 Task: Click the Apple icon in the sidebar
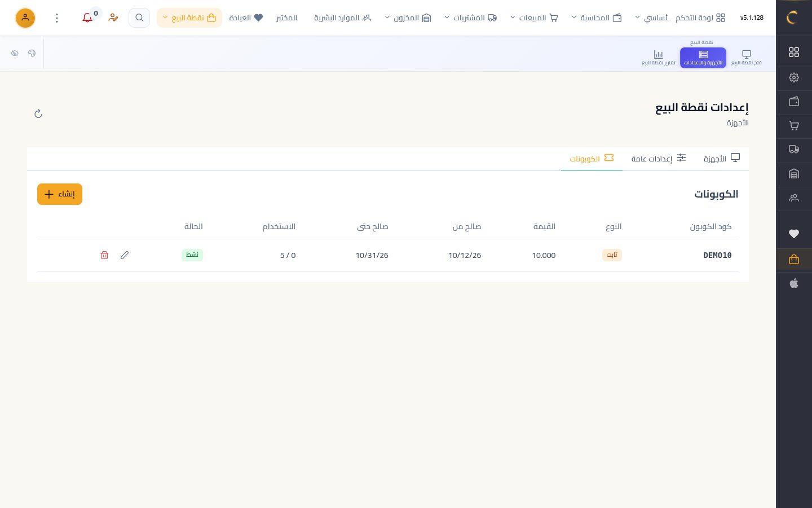(794, 283)
